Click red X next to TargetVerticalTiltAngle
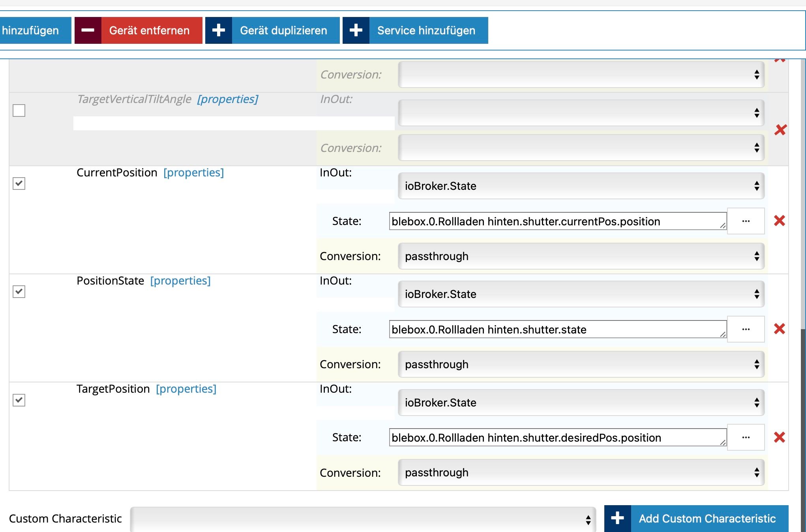The height and width of the screenshot is (532, 806). pos(780,130)
